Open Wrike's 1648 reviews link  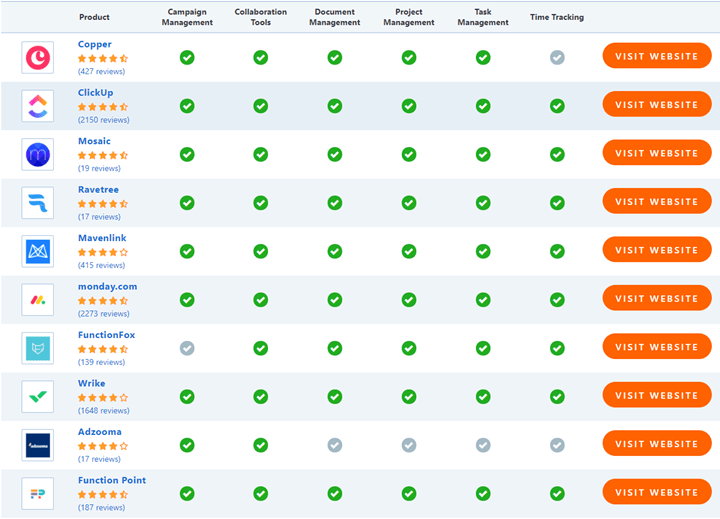pyautogui.click(x=104, y=411)
